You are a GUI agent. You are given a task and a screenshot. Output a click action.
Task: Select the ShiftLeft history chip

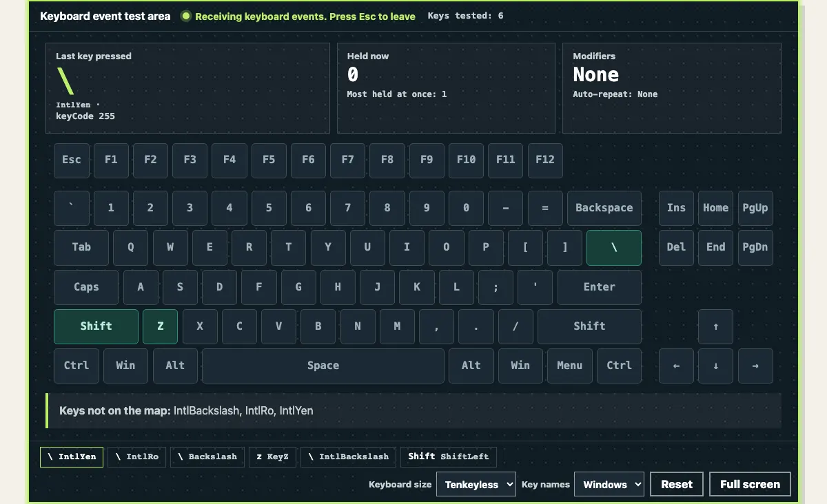[449, 456]
